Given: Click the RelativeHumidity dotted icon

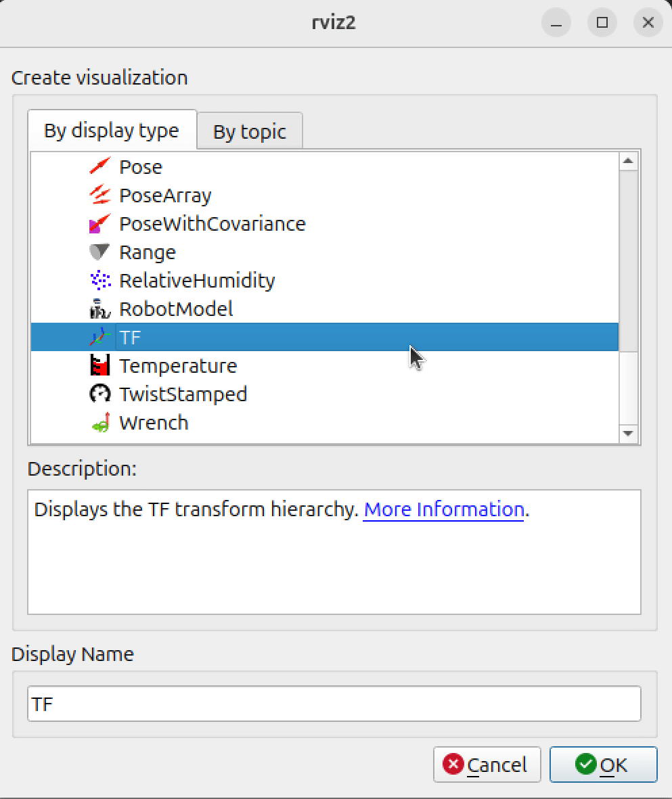Looking at the screenshot, I should point(100,280).
